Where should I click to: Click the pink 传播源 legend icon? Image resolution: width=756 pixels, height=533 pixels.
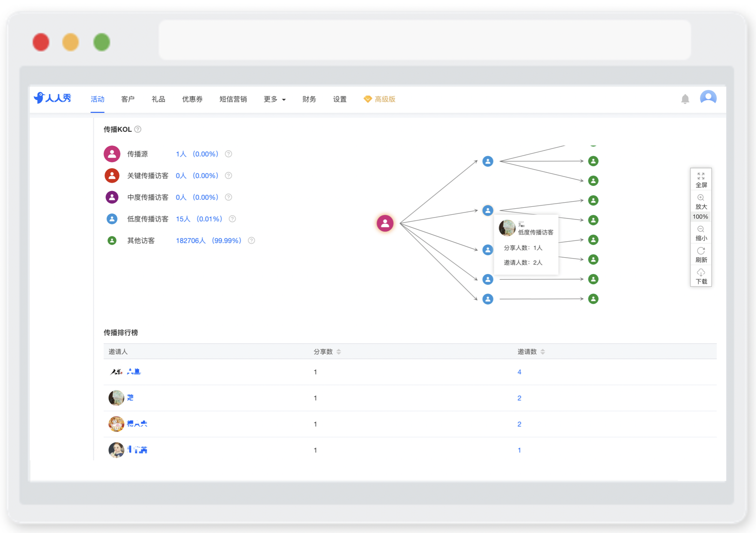tap(112, 154)
